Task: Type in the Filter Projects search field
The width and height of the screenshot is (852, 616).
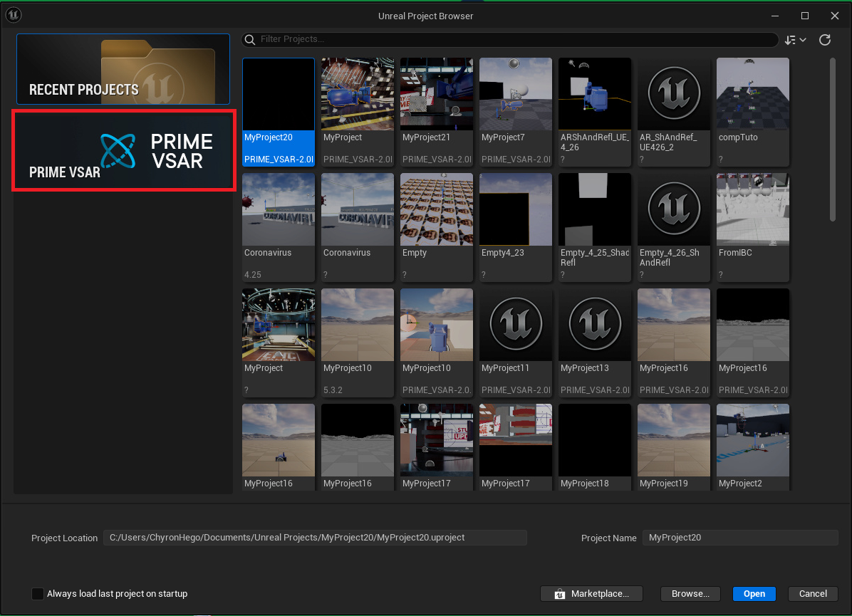Action: (x=513, y=39)
